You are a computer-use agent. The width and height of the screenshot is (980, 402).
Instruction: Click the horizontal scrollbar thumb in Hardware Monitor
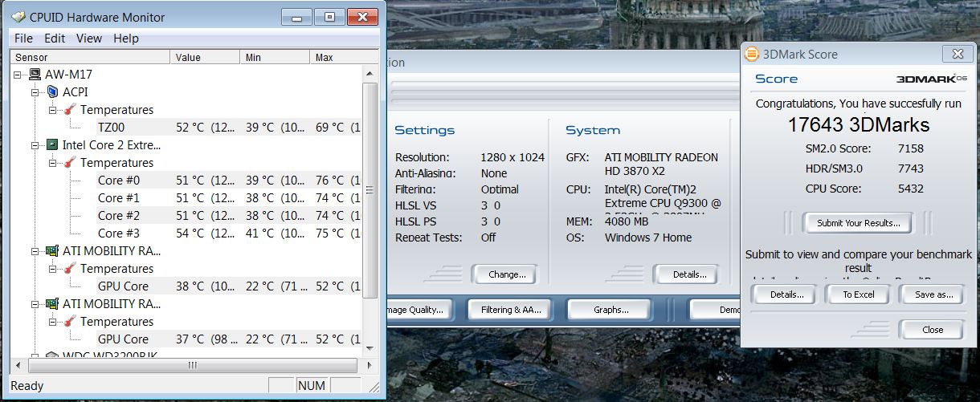pos(191,365)
